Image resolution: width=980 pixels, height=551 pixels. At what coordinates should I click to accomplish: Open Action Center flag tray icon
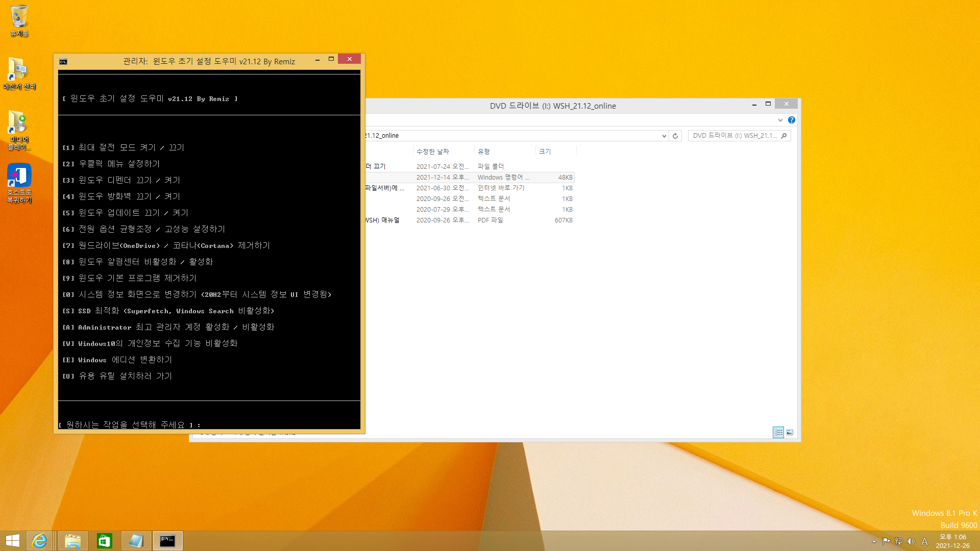click(x=886, y=541)
